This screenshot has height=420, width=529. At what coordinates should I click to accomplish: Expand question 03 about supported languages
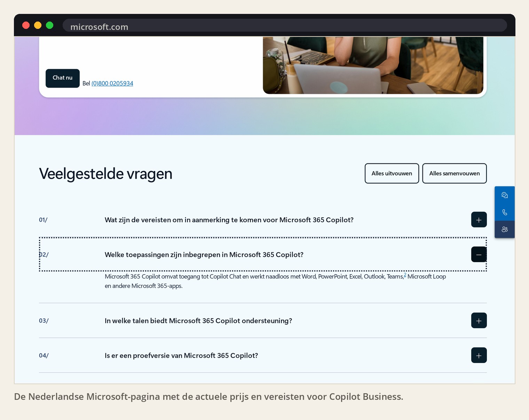point(479,321)
